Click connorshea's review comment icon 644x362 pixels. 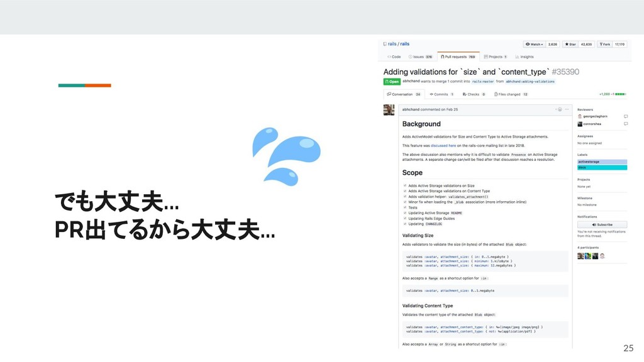(626, 124)
